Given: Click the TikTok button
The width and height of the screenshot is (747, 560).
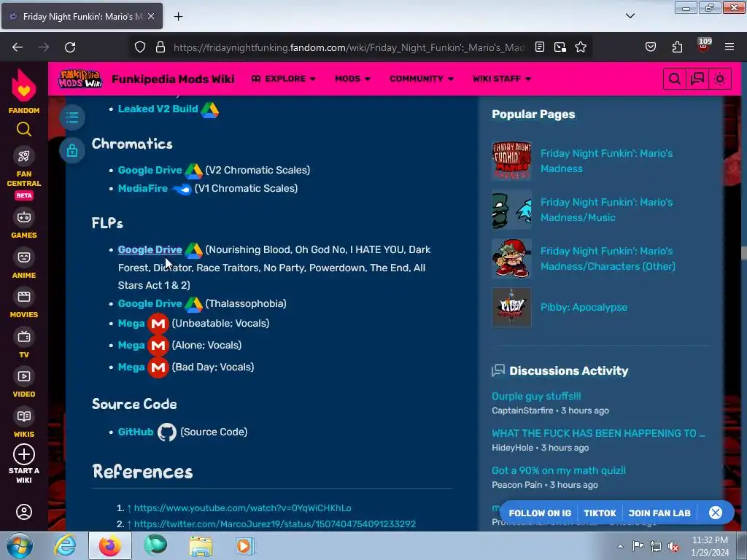Looking at the screenshot, I should [600, 513].
